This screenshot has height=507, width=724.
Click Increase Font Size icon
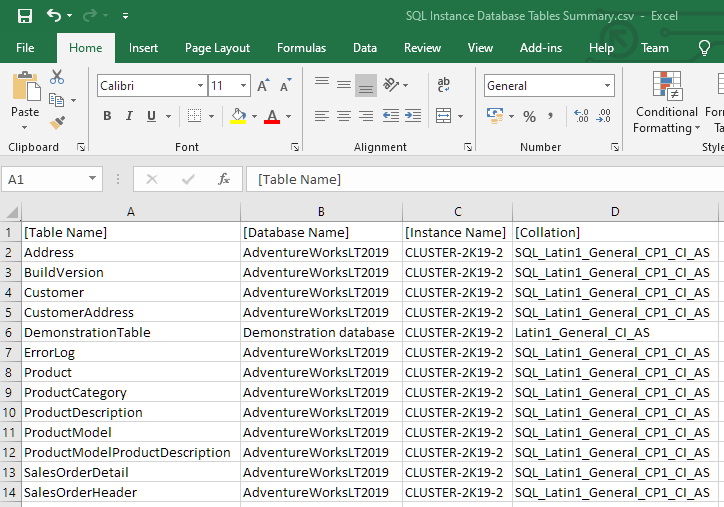pyautogui.click(x=263, y=85)
